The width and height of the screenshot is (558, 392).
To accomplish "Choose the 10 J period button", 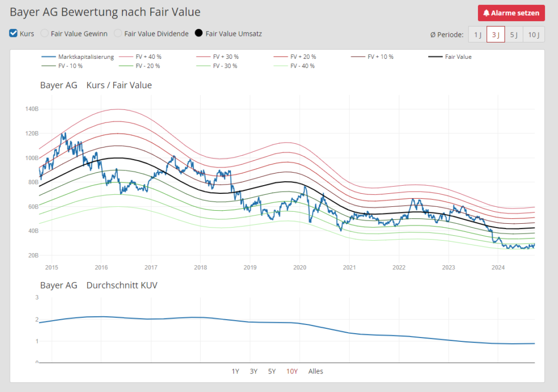I will click(533, 35).
